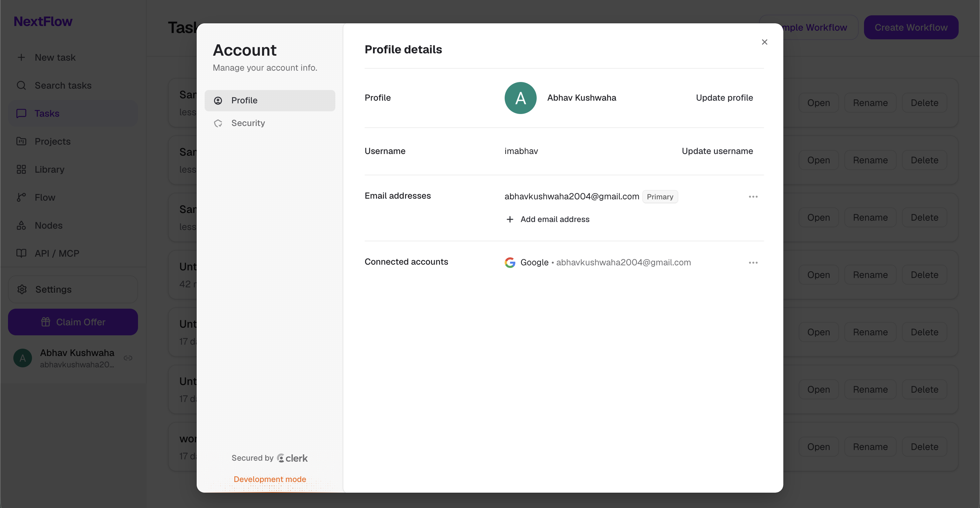The height and width of the screenshot is (508, 980).
Task: Open Settings in sidebar
Action: (x=73, y=289)
